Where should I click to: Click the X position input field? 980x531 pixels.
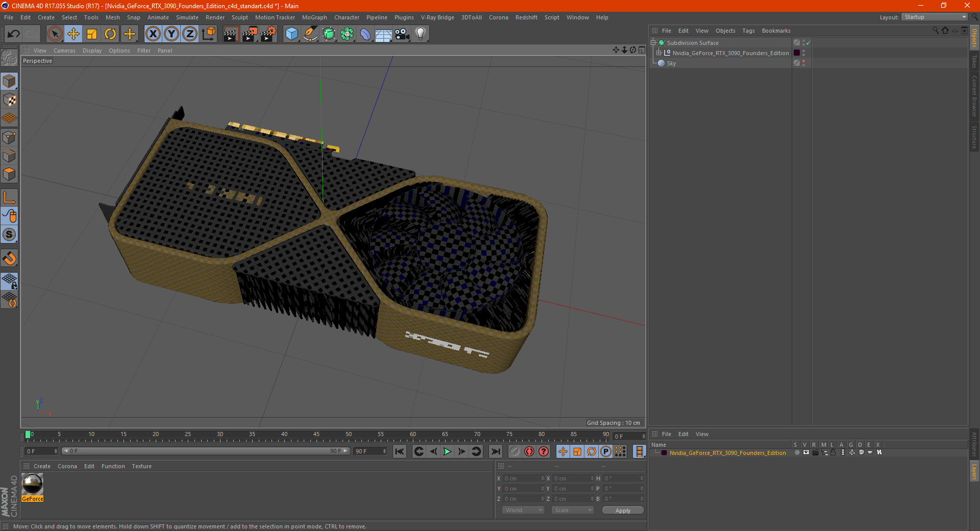[524, 478]
